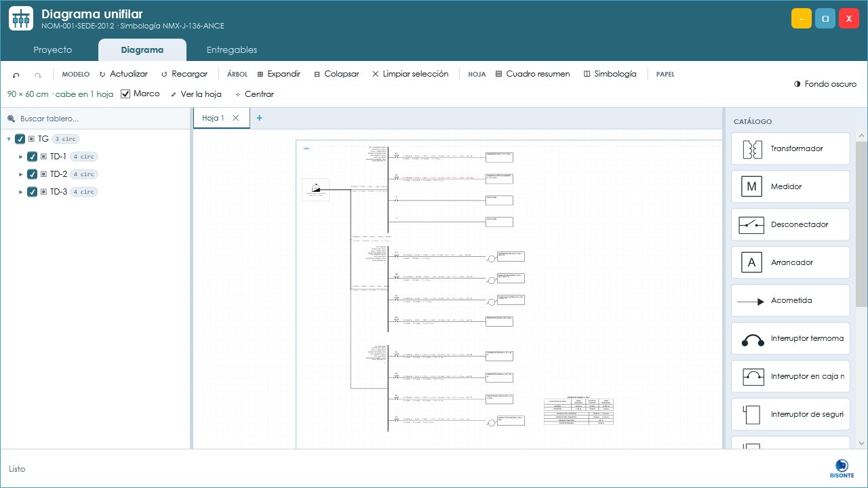868x488 pixels.
Task: Select the Diagrama tab
Action: point(142,50)
